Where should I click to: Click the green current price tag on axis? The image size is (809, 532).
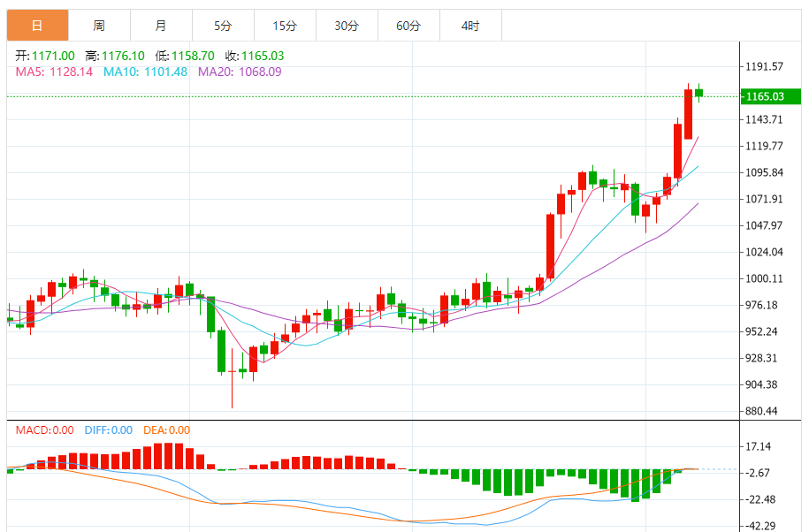point(771,96)
